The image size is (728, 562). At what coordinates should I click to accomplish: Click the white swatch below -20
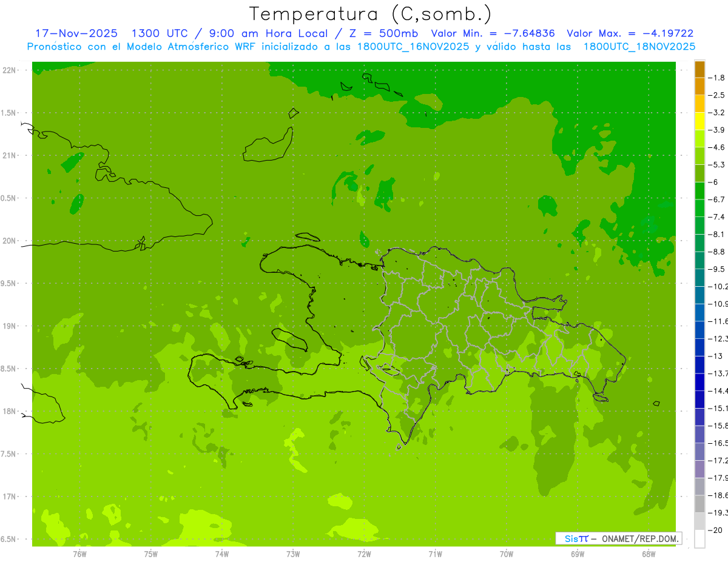(699, 538)
